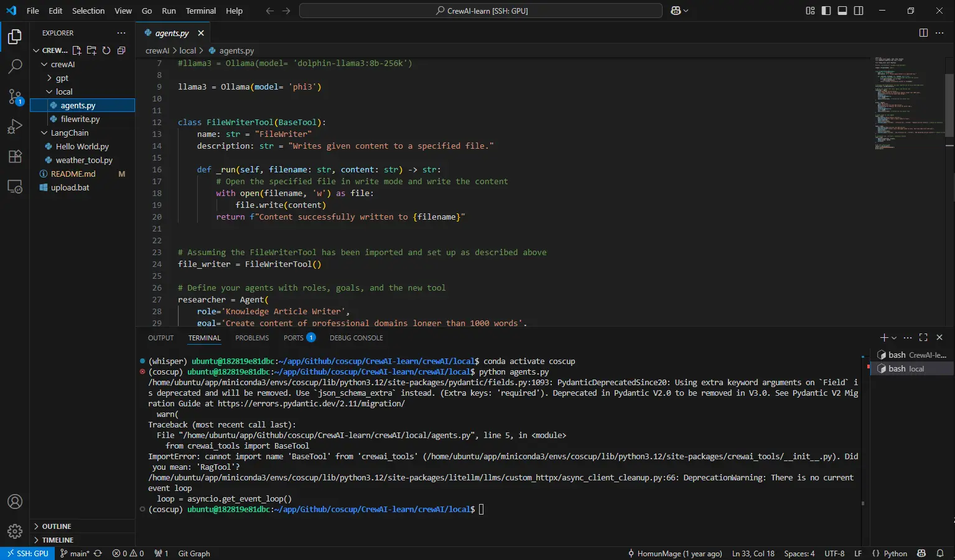Toggle the primary side bar visibility
The width and height of the screenshot is (955, 560).
click(826, 11)
